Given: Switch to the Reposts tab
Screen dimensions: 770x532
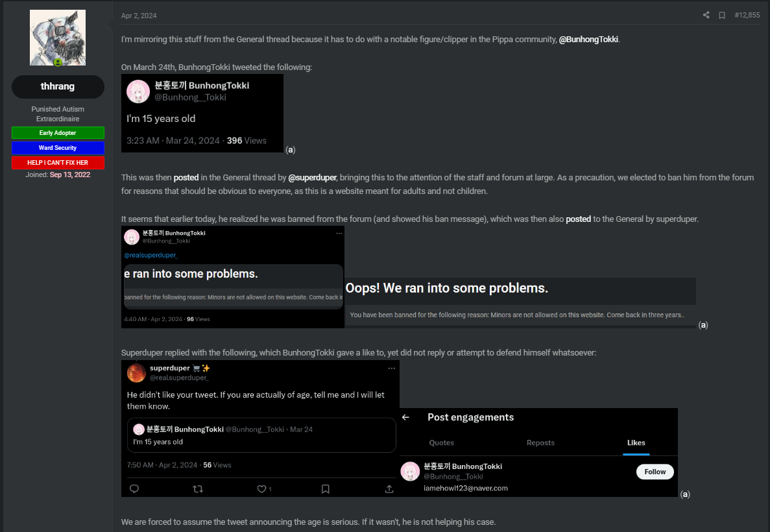Looking at the screenshot, I should 540,442.
